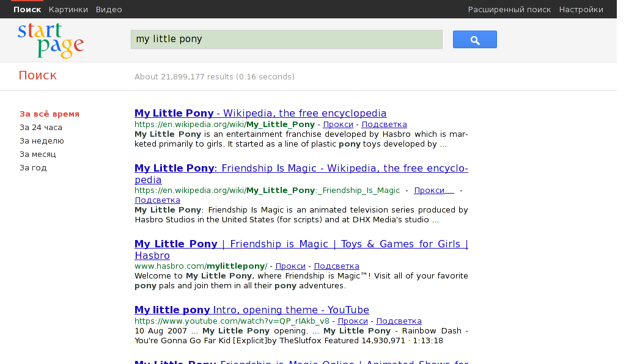
Task: Open Расширенный поиск link
Action: pyautogui.click(x=509, y=9)
